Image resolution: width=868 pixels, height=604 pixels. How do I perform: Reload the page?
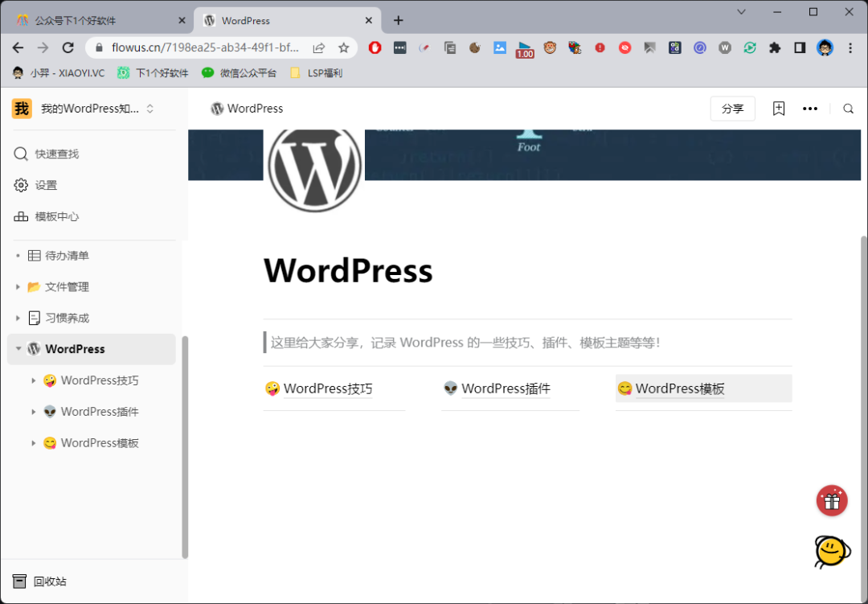(68, 47)
